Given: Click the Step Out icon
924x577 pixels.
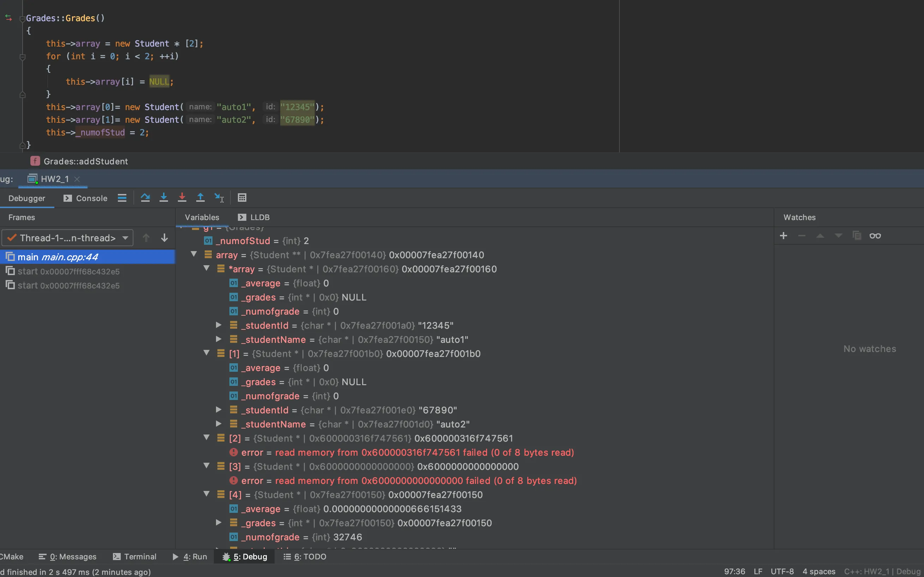Looking at the screenshot, I should coord(200,198).
